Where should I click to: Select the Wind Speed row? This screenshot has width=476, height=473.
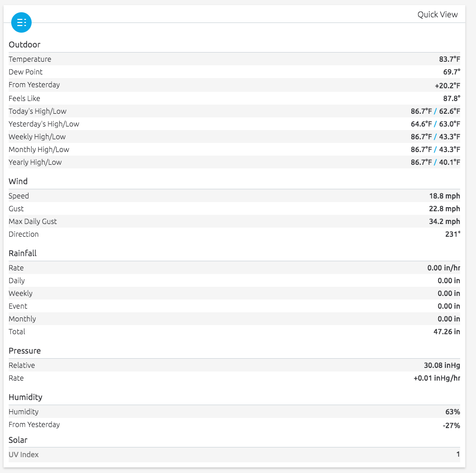[x=234, y=196]
